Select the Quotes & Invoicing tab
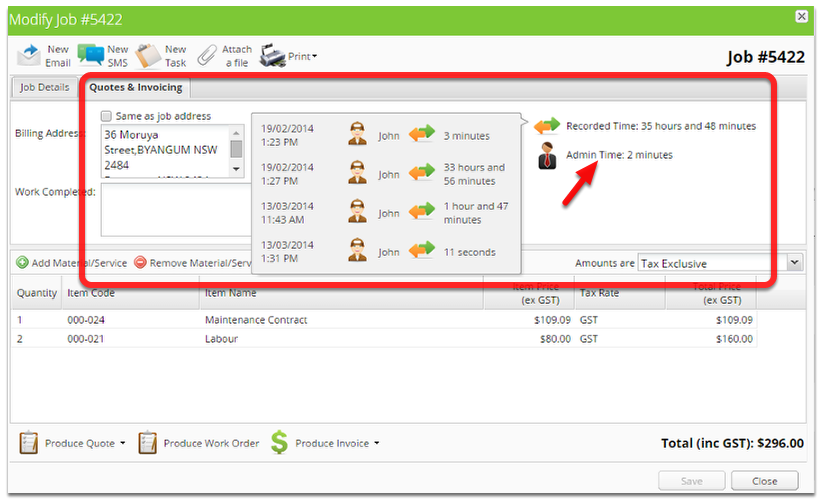This screenshot has width=821, height=503. (x=136, y=87)
